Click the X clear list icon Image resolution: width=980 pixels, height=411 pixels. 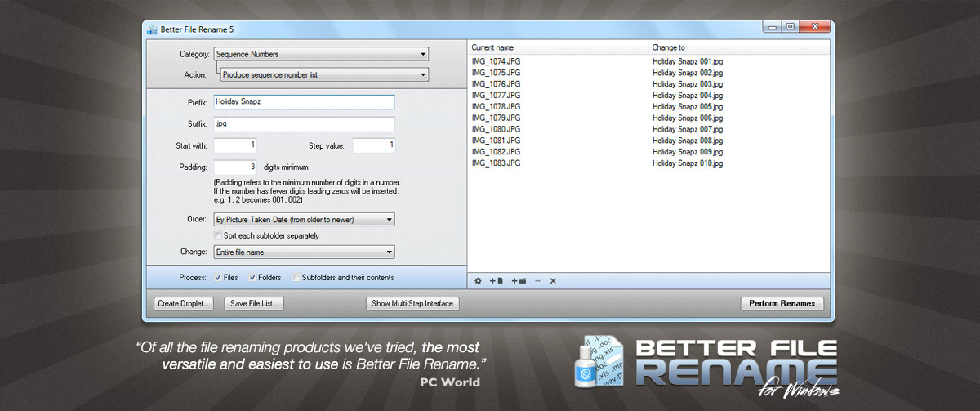pyautogui.click(x=553, y=281)
